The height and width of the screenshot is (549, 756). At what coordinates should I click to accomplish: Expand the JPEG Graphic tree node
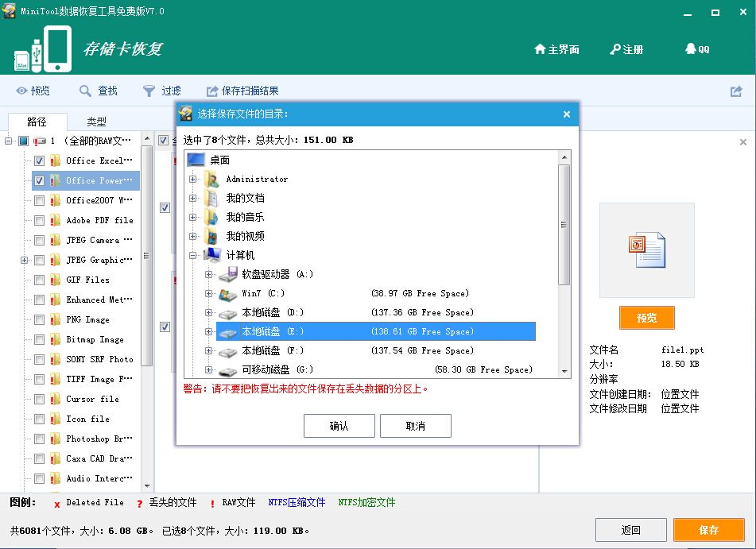pyautogui.click(x=24, y=261)
